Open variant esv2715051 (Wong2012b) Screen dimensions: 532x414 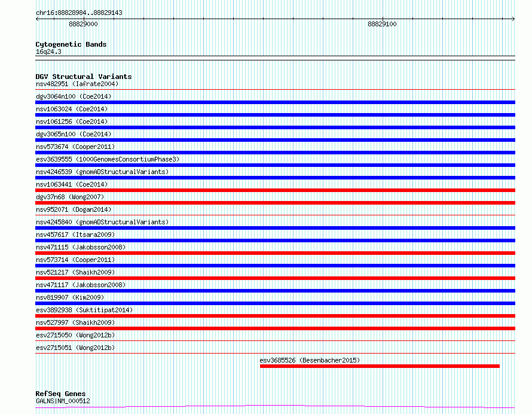pos(75,348)
